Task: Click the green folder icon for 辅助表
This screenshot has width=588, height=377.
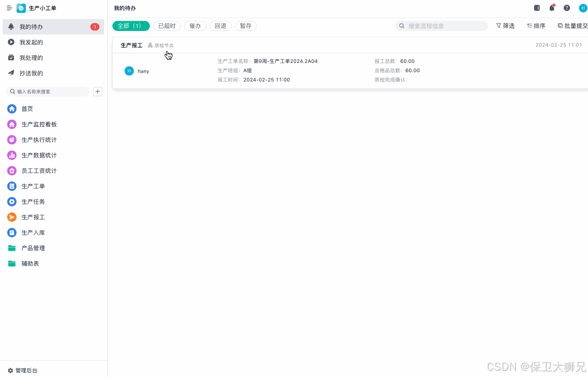Action: tap(12, 264)
